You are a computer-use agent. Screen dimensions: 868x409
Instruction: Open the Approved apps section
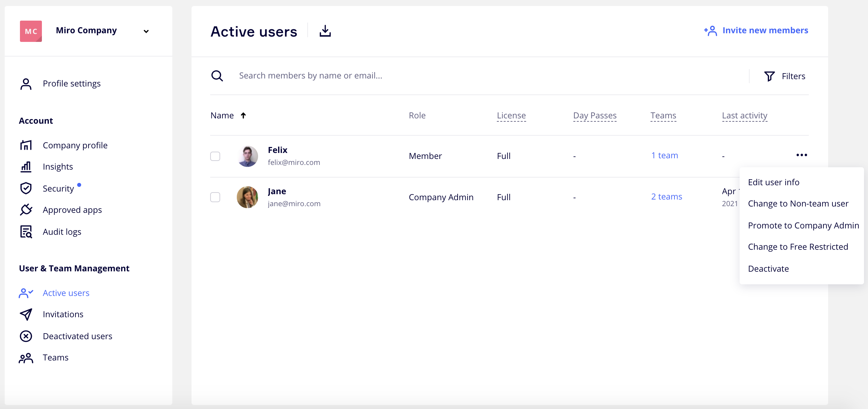pos(72,209)
